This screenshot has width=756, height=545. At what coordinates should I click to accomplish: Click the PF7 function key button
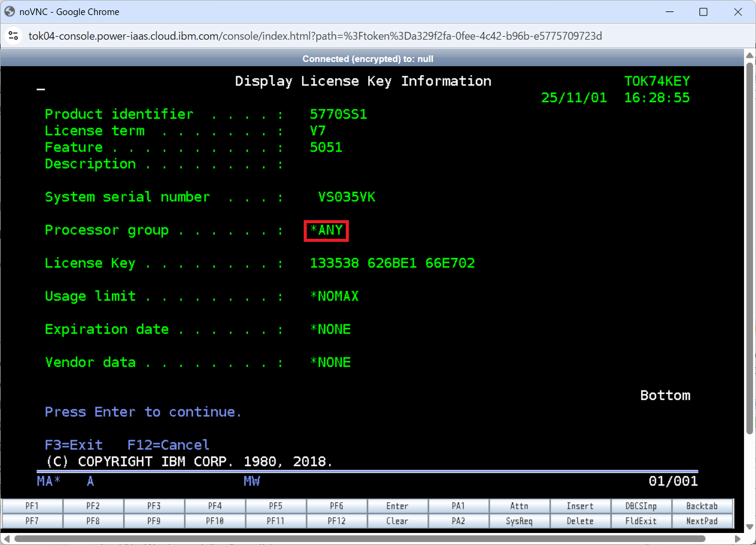click(32, 521)
